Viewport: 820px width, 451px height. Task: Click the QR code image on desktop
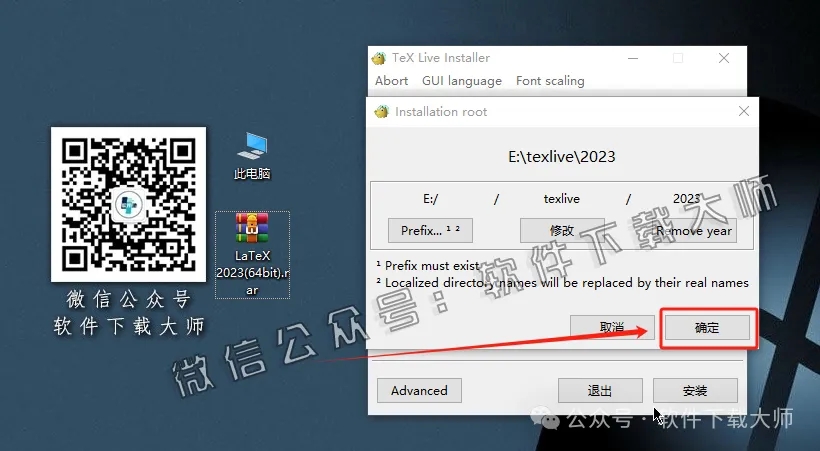click(128, 202)
